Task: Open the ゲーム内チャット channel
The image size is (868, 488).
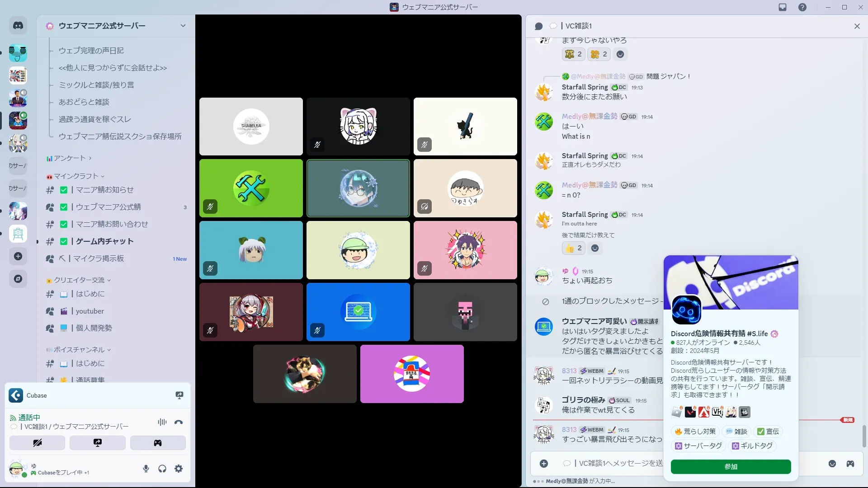Action: 104,241
